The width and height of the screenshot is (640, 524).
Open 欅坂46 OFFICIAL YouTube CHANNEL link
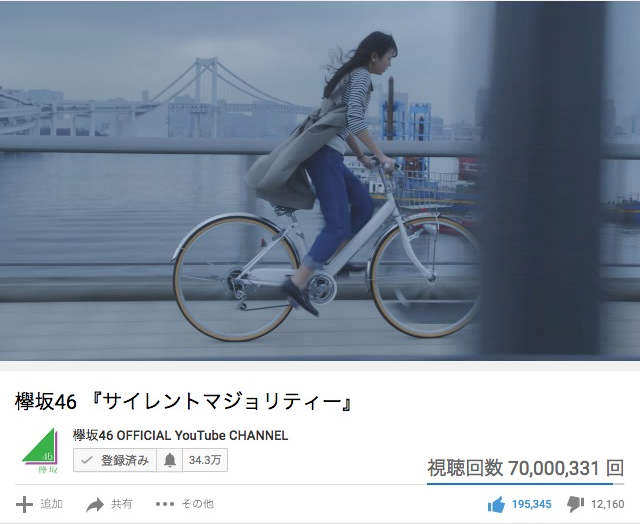point(180,435)
